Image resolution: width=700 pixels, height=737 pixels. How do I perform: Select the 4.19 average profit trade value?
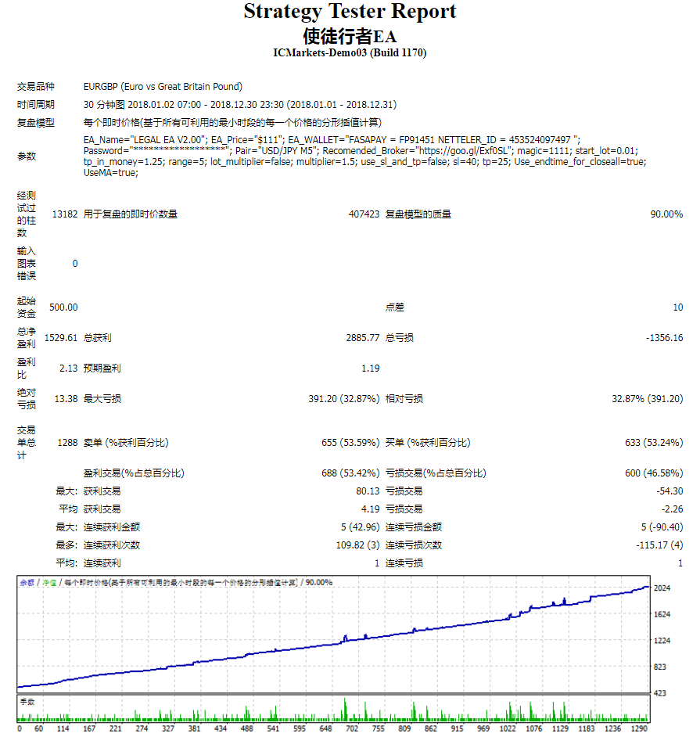coord(370,509)
